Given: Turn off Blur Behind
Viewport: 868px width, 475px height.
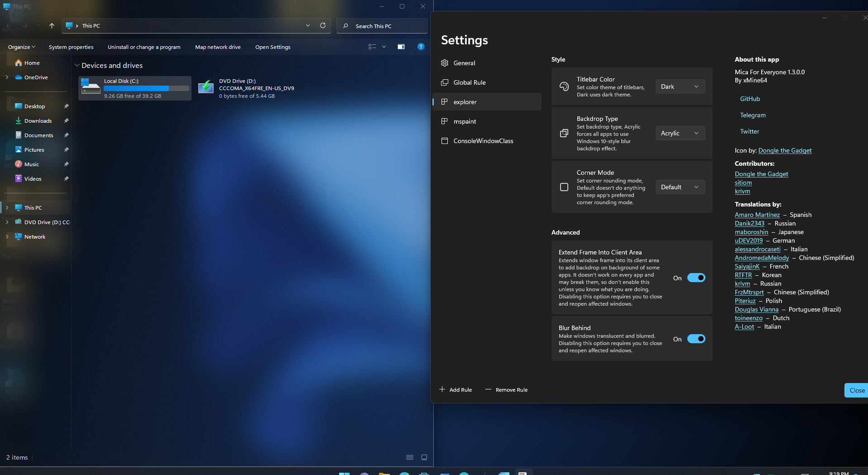Looking at the screenshot, I should coord(697,339).
